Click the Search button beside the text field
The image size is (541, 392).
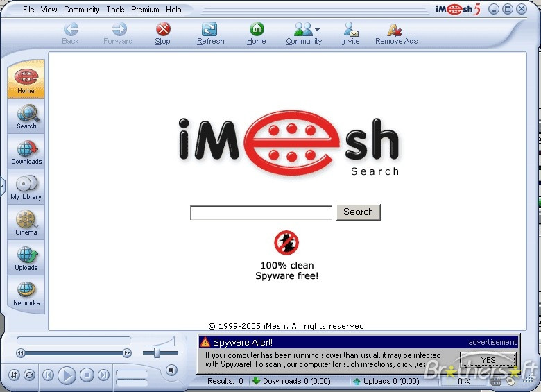tap(359, 212)
